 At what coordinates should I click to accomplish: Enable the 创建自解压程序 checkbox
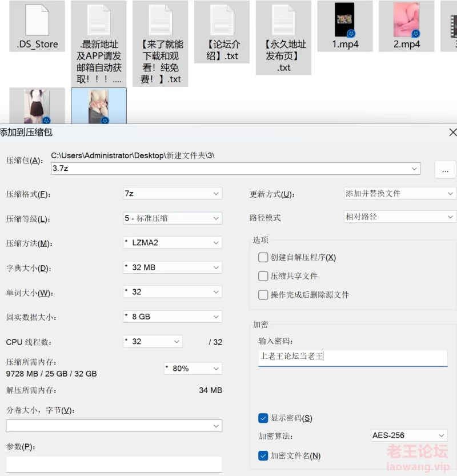pos(263,257)
